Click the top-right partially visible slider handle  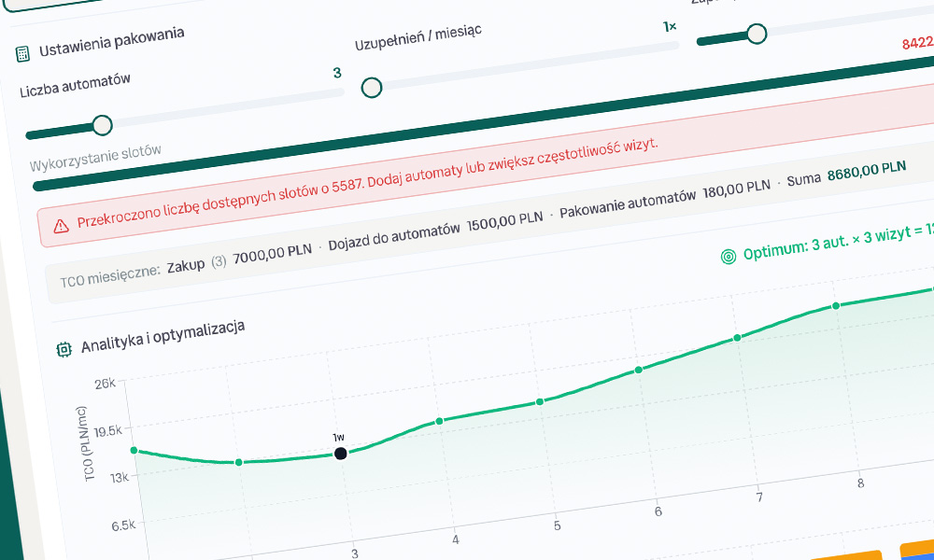757,34
